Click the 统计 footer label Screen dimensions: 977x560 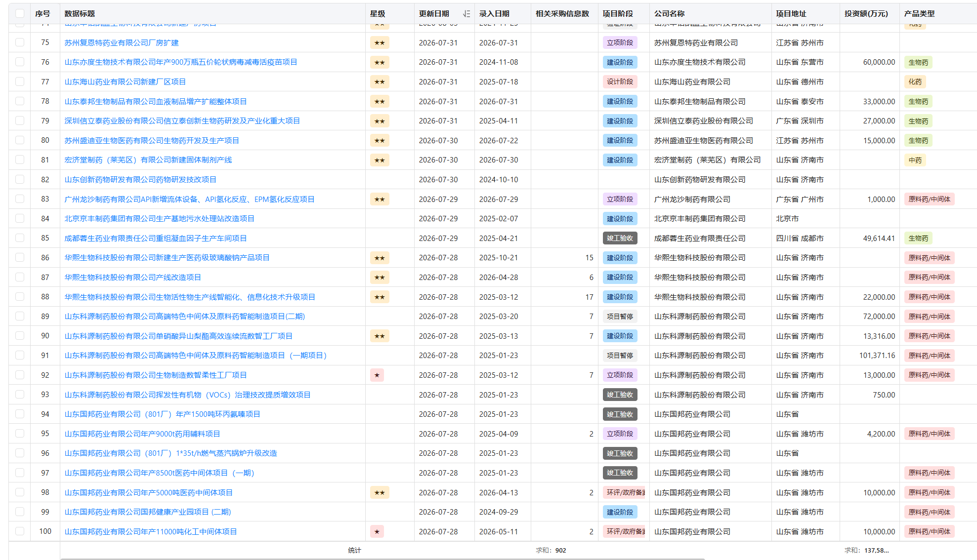click(x=354, y=550)
